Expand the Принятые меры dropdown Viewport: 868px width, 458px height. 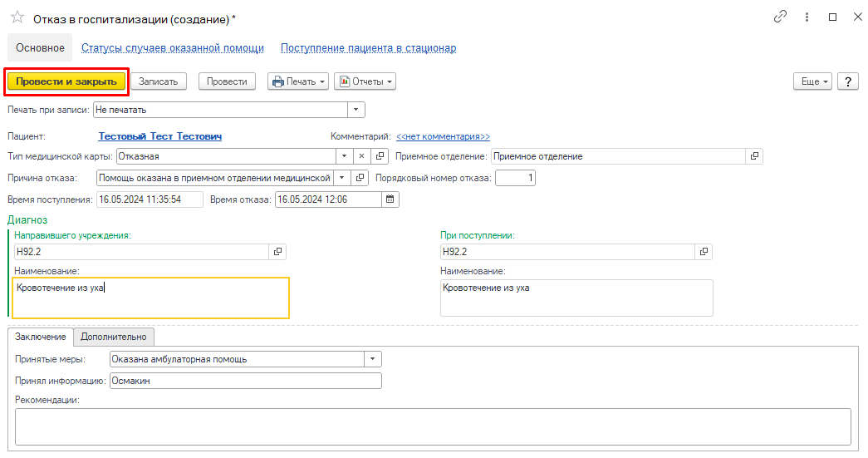coord(373,359)
